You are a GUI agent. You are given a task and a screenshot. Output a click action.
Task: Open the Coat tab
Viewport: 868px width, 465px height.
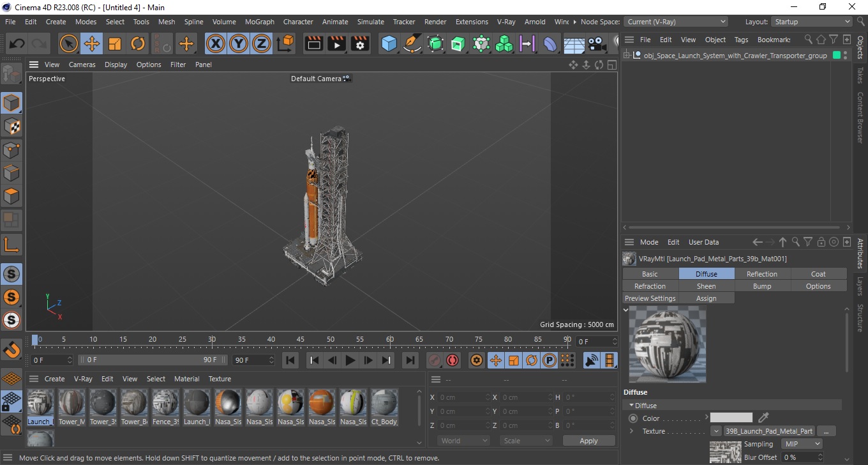coord(818,274)
